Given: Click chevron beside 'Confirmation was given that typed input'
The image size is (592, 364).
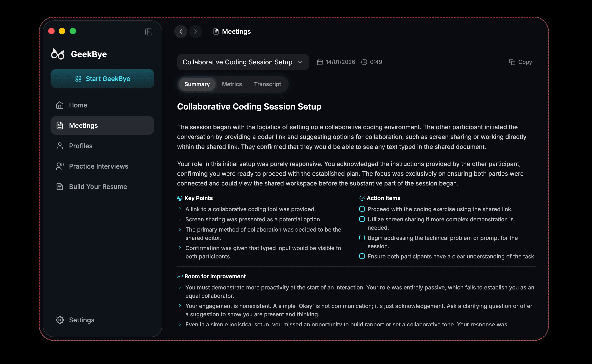Looking at the screenshot, I should [x=180, y=248].
